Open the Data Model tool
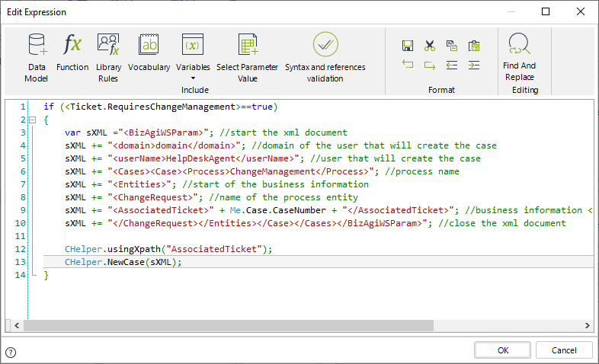Screen dimensions: 599x364 (37, 58)
